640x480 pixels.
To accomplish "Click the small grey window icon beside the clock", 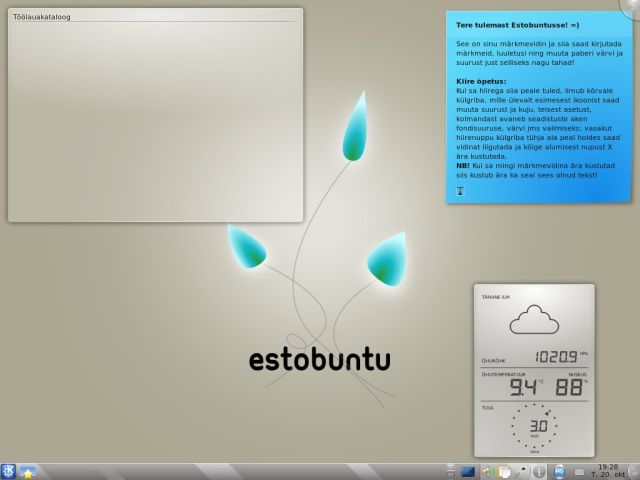I will [579, 472].
